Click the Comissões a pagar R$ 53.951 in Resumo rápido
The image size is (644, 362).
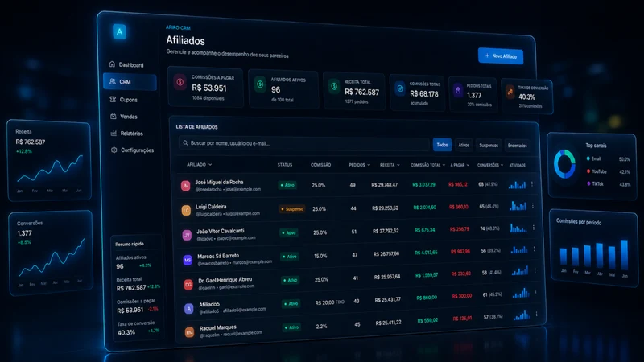(x=137, y=306)
